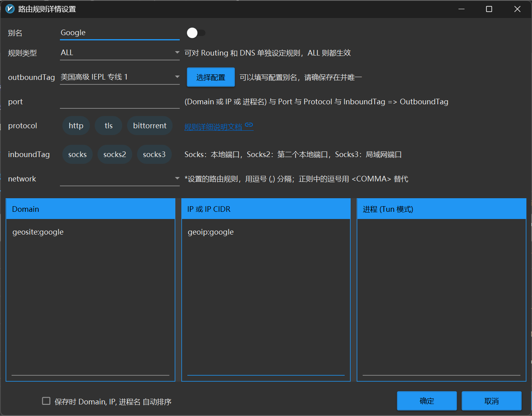Toggle the socks3 inboundTag chip

154,154
